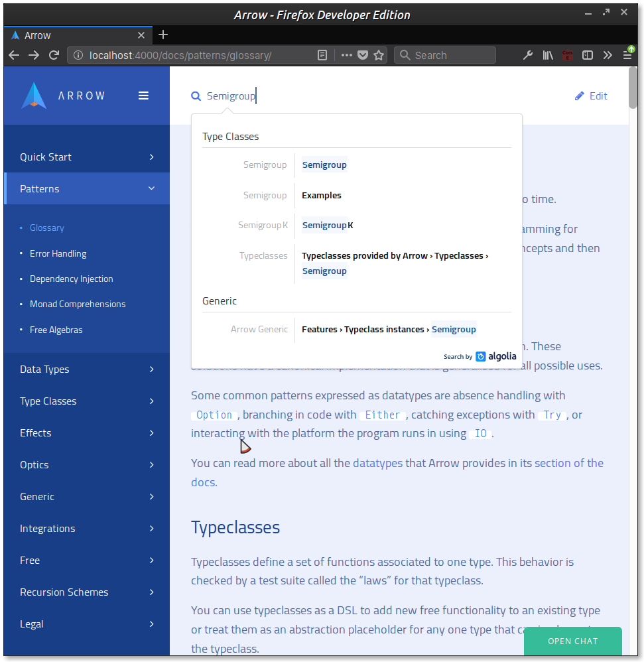Open site information icon in address bar
The width and height of the screenshot is (644, 662).
point(78,55)
